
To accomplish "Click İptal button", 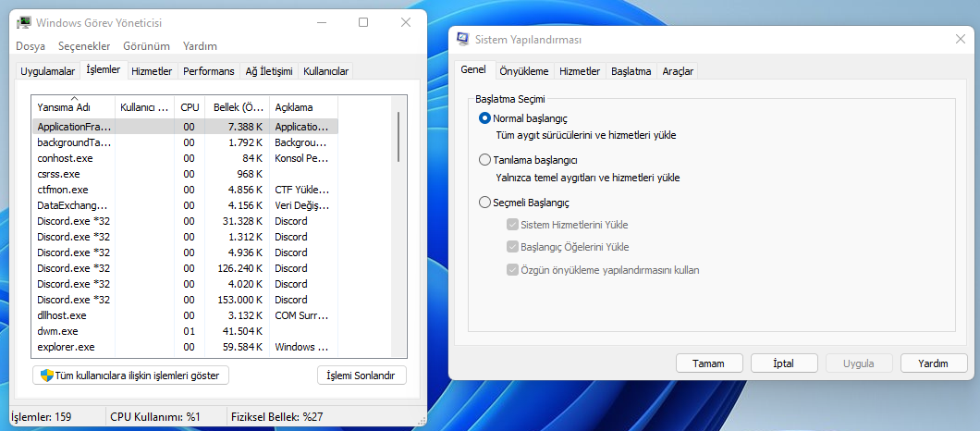I will 784,363.
